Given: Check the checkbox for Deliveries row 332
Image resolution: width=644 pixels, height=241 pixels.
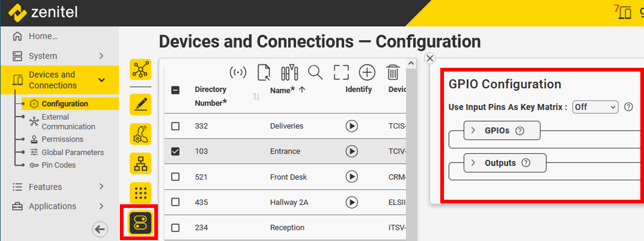Looking at the screenshot, I should 175,126.
